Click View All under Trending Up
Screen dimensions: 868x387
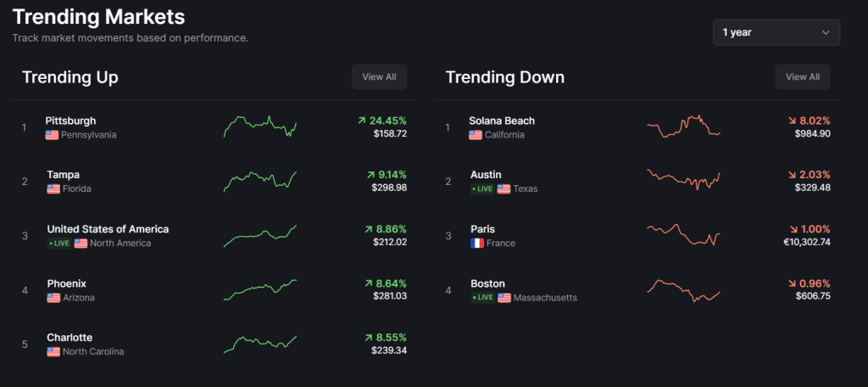[x=379, y=76]
